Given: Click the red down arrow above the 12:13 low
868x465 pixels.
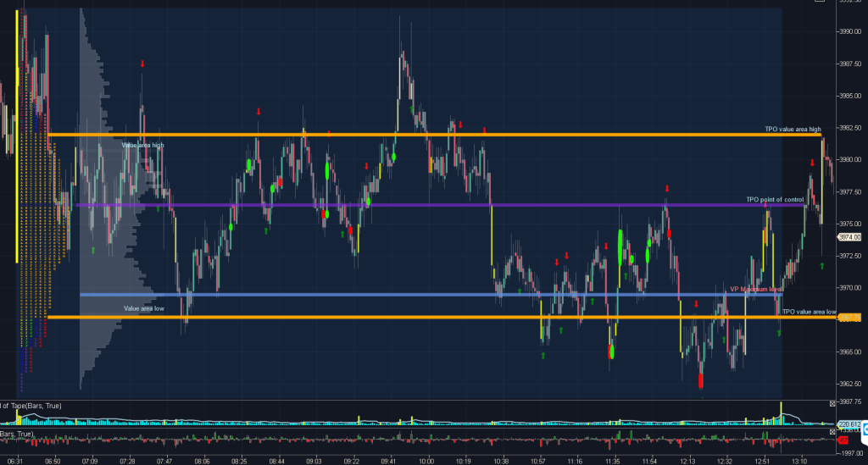Looking at the screenshot, I should pos(696,303).
